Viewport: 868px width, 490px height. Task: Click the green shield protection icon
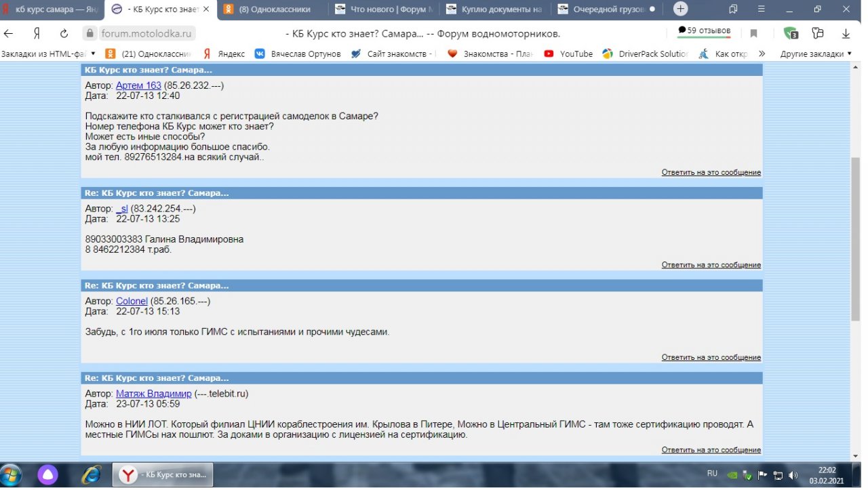click(790, 33)
